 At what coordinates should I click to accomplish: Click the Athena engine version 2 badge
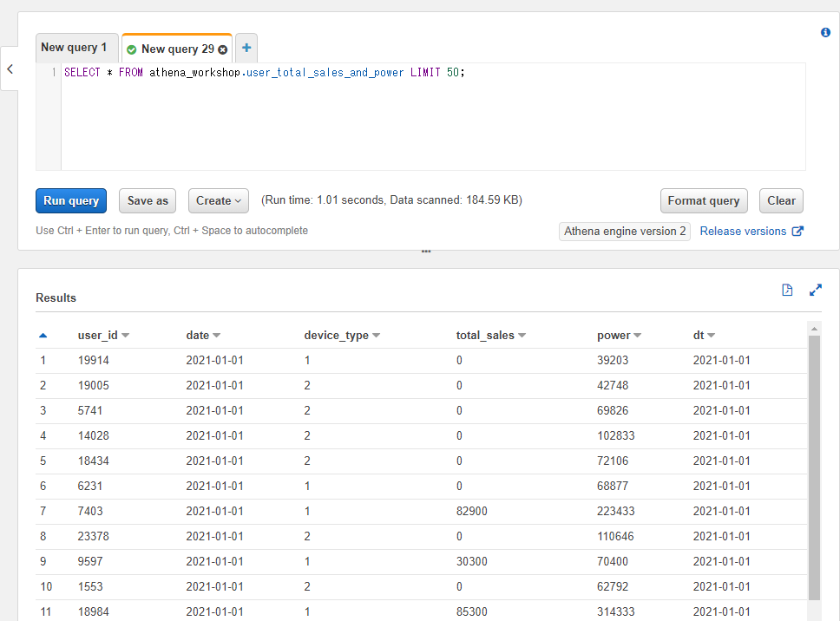[x=624, y=231]
